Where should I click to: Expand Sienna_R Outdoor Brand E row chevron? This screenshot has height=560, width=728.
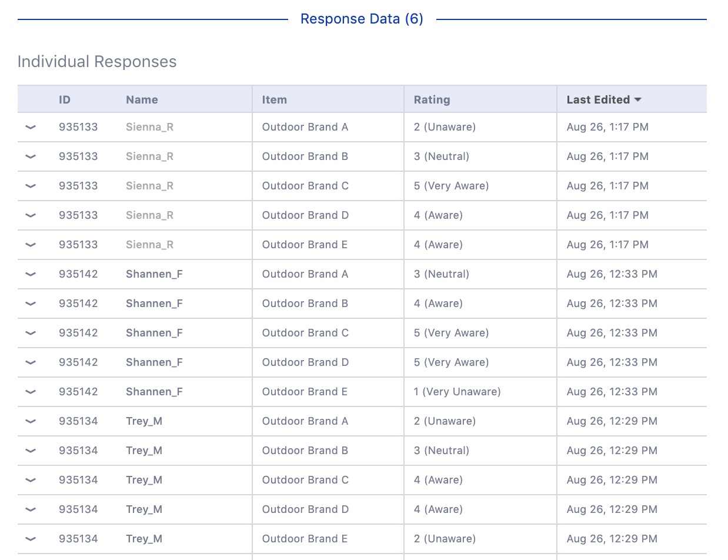[x=31, y=245]
